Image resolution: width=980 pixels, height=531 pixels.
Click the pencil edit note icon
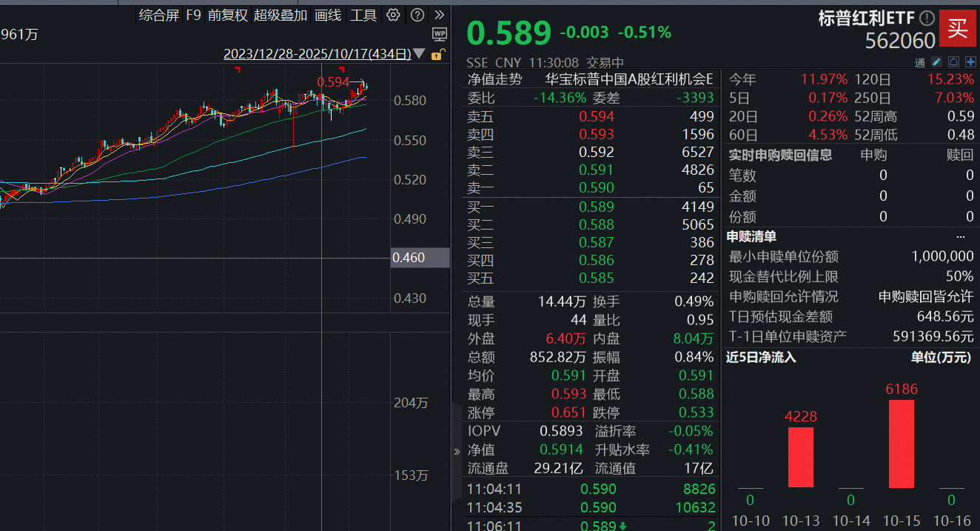pos(937,61)
